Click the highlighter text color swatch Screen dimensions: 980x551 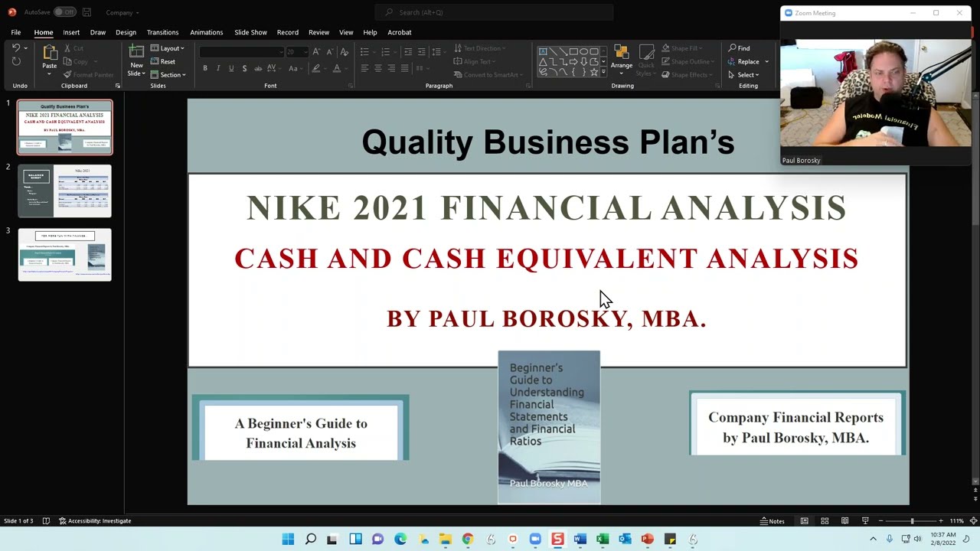315,68
